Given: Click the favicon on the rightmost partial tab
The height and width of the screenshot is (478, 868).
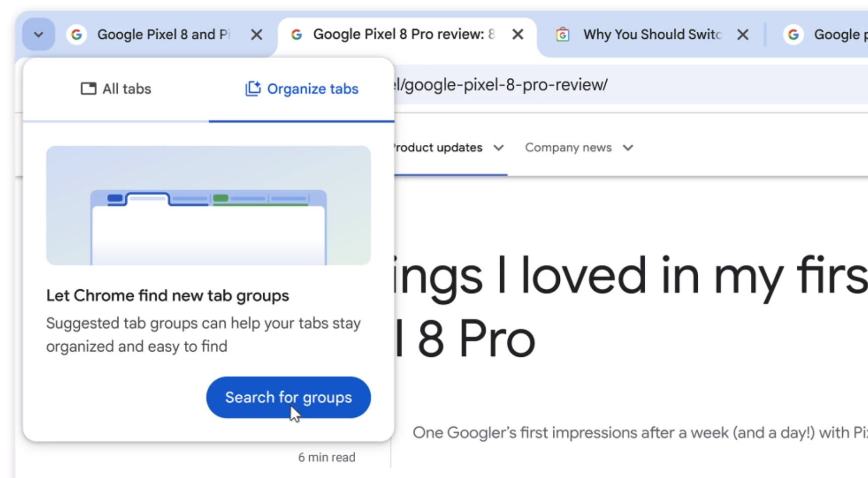Looking at the screenshot, I should click(794, 34).
